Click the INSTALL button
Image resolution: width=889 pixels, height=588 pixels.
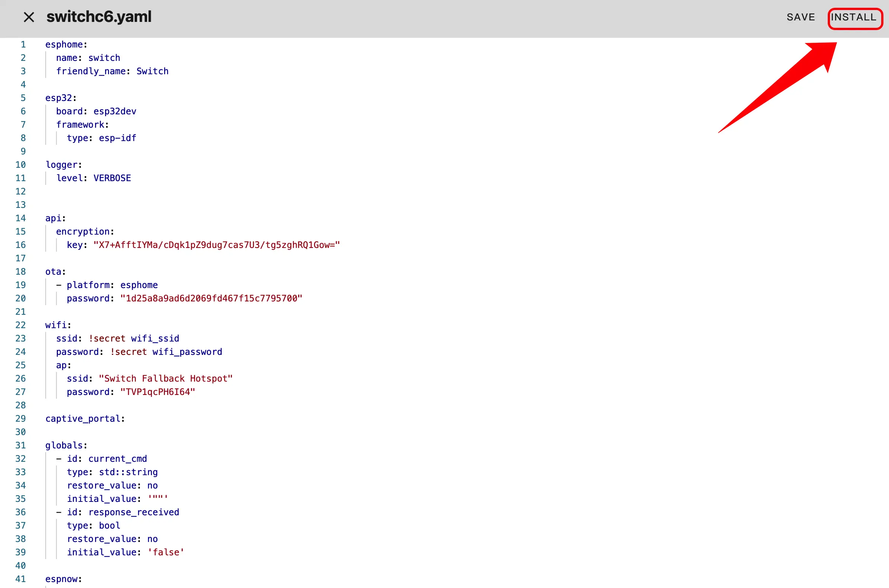pyautogui.click(x=853, y=17)
